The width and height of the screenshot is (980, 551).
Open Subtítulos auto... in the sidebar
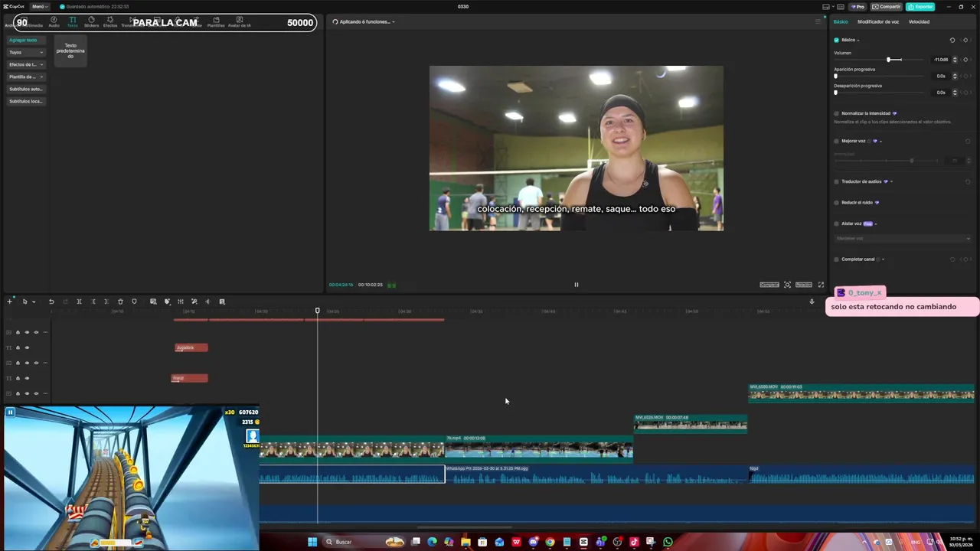click(x=26, y=89)
